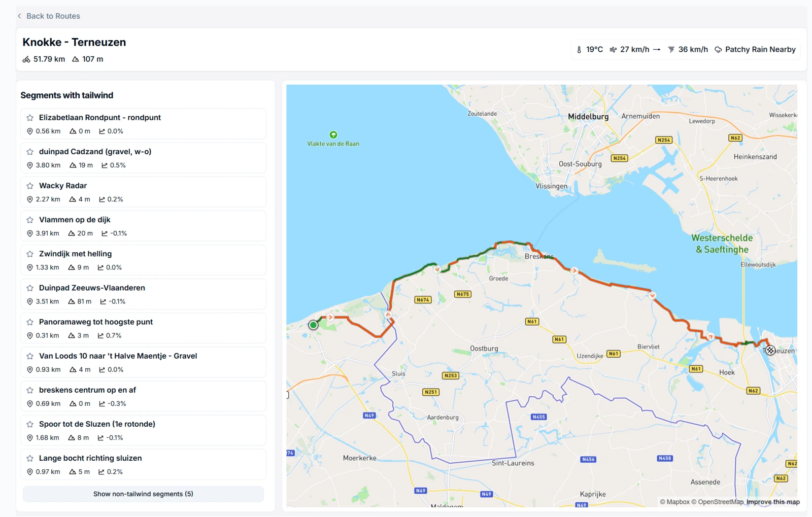Viewport: 812px width, 517px height.
Task: Click the back chevron arrow before Back to Routes
Action: click(x=19, y=16)
